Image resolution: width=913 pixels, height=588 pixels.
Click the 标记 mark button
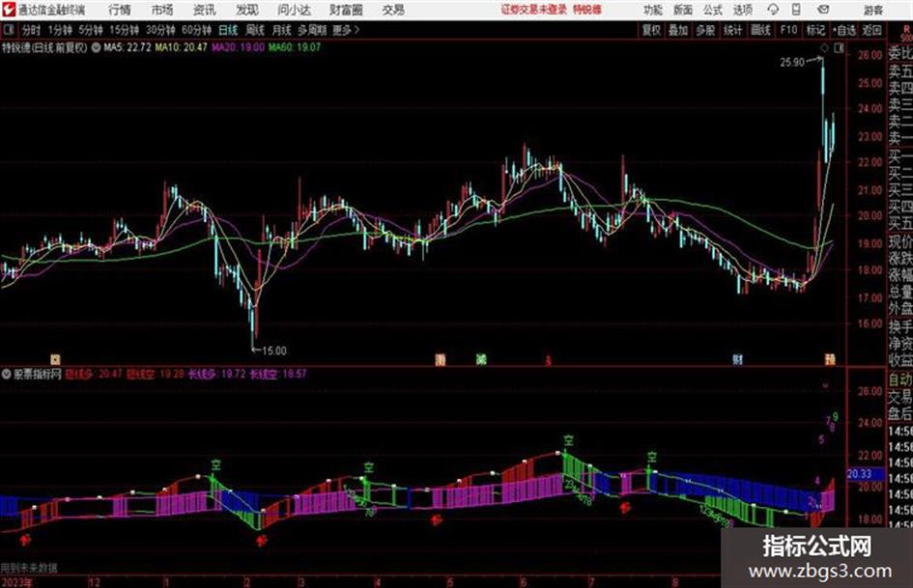coord(815,30)
